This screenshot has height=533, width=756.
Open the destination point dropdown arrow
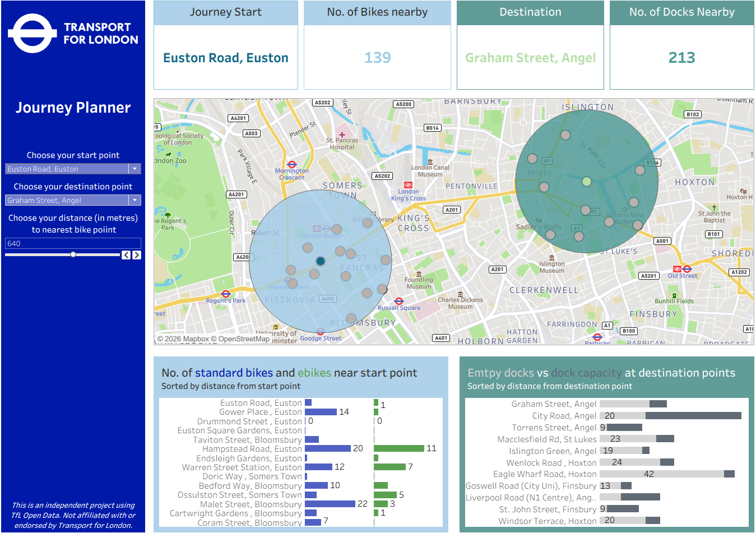point(134,200)
